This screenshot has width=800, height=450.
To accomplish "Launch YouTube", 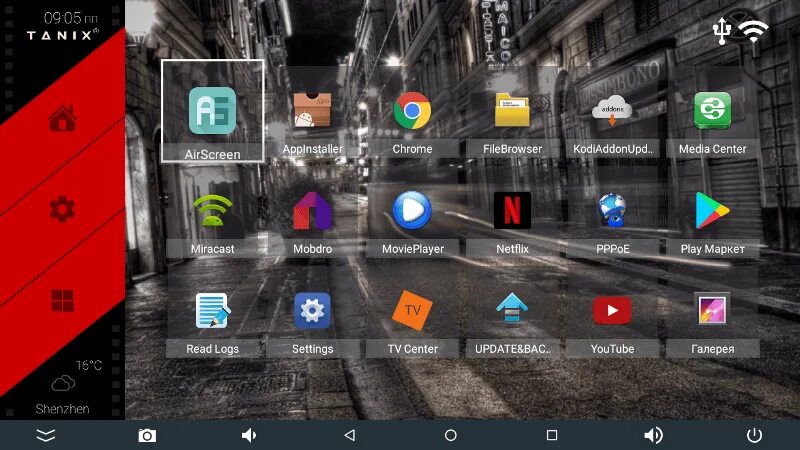I will coord(612,310).
